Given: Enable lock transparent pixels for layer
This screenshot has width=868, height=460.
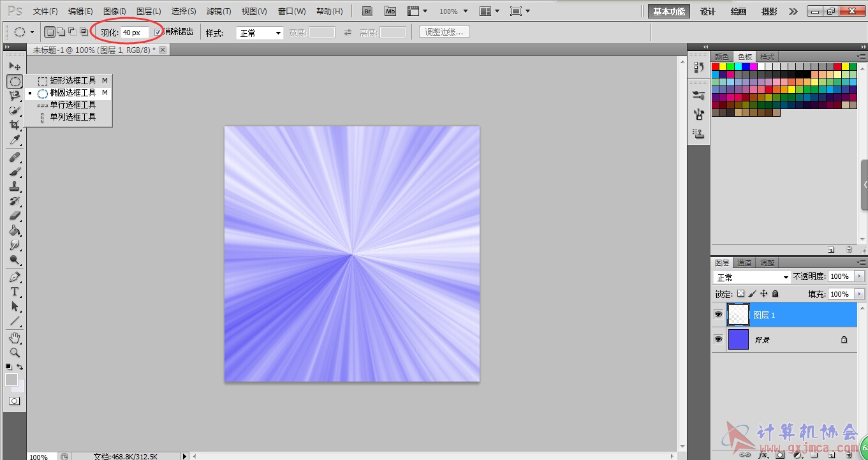Looking at the screenshot, I should (740, 294).
